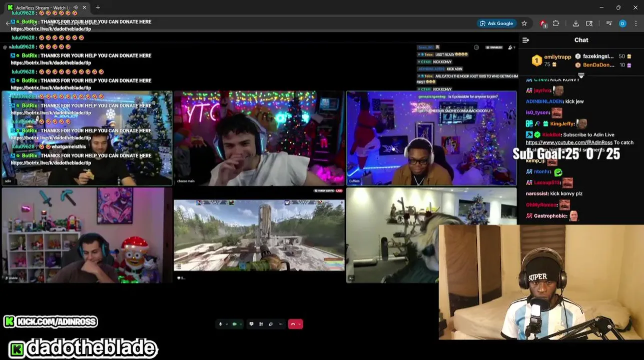Viewport: 644px width, 360px height.
Task: Click the Chat panel header title
Action: (x=581, y=40)
